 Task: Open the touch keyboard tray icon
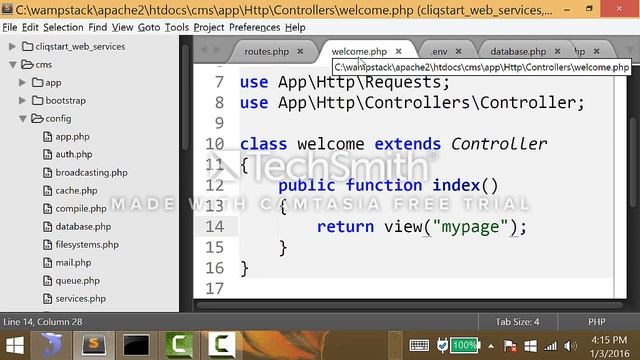coord(419,346)
